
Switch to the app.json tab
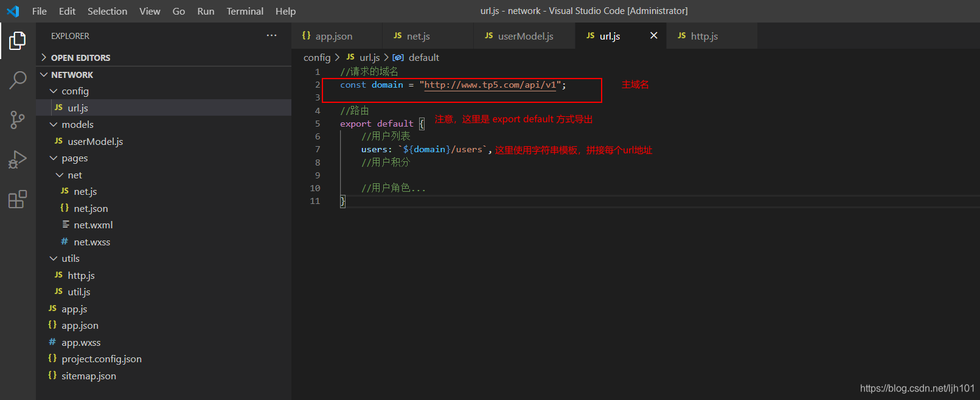click(336, 36)
